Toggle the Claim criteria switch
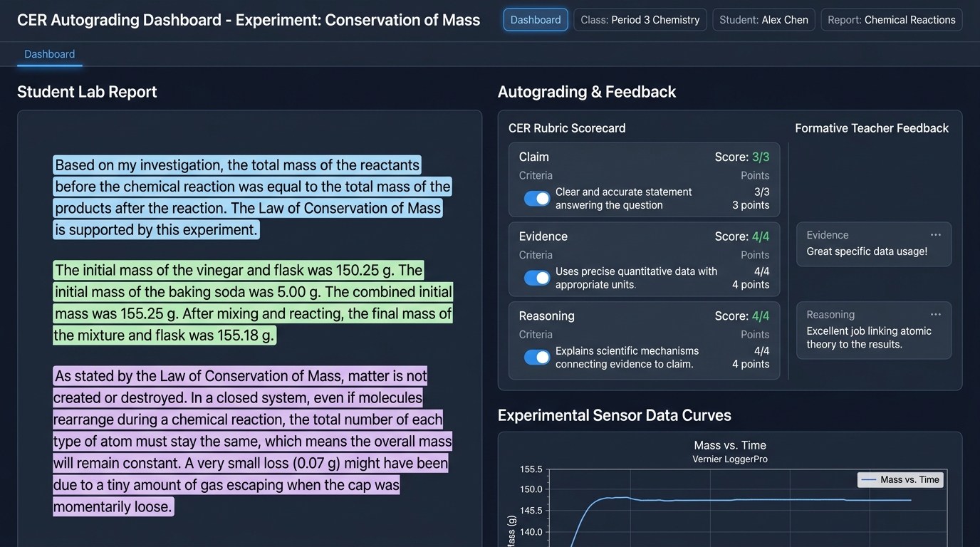This screenshot has width=980, height=547. point(537,199)
